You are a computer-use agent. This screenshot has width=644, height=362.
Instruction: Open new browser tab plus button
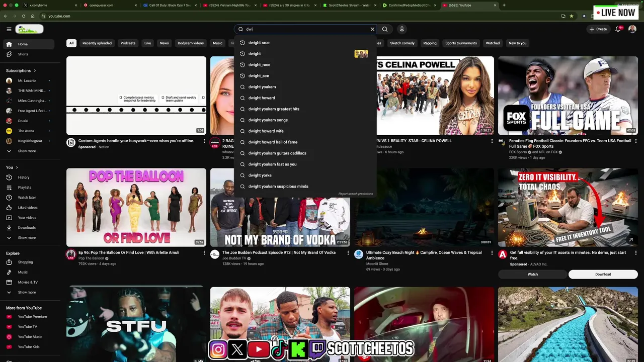click(x=504, y=5)
